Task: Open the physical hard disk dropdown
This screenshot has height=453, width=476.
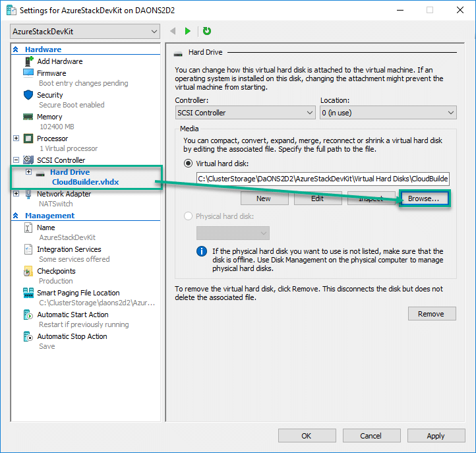Action: pos(233,233)
